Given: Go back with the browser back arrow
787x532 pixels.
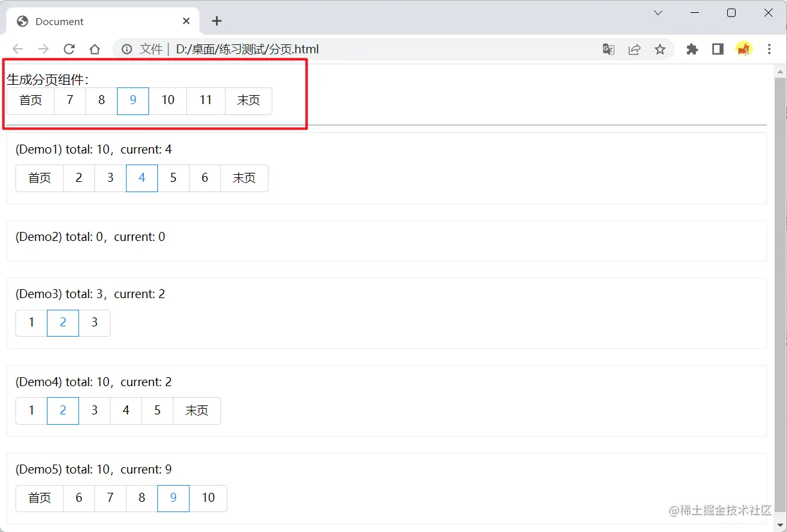Looking at the screenshot, I should (x=18, y=49).
